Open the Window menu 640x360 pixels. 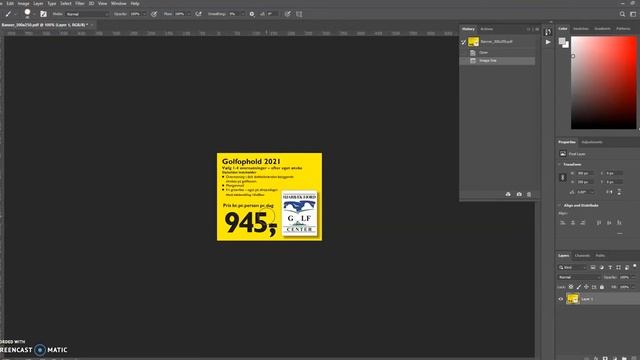119,3
